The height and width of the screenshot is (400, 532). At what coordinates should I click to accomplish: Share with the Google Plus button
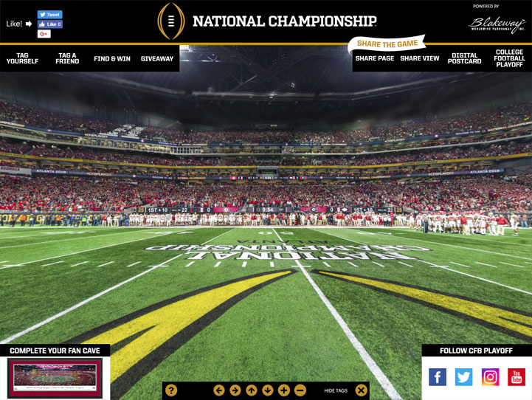tap(44, 34)
